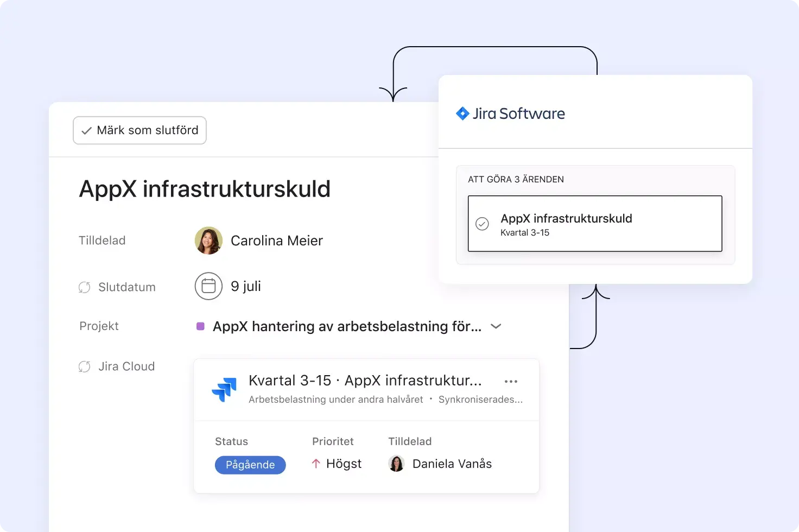Click the purple project color dot

coord(200,326)
